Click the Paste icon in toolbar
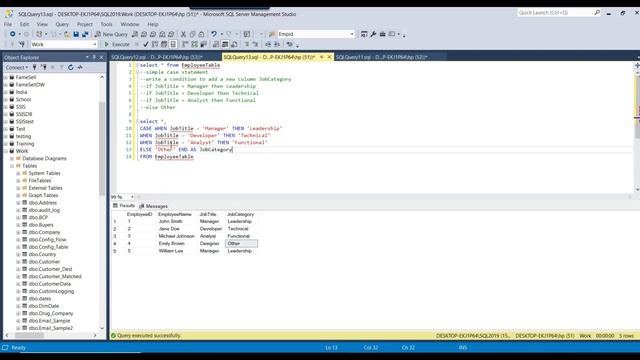The height and width of the screenshot is (360, 640). pyautogui.click(x=201, y=34)
